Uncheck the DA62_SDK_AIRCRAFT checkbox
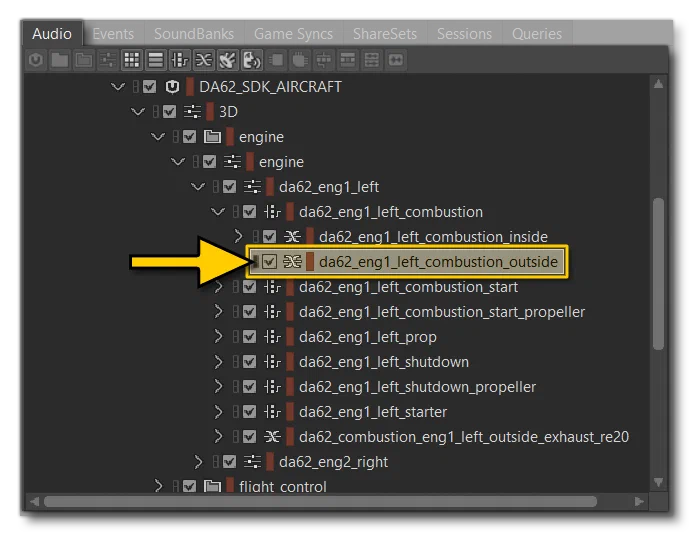The image size is (693, 536). [149, 87]
